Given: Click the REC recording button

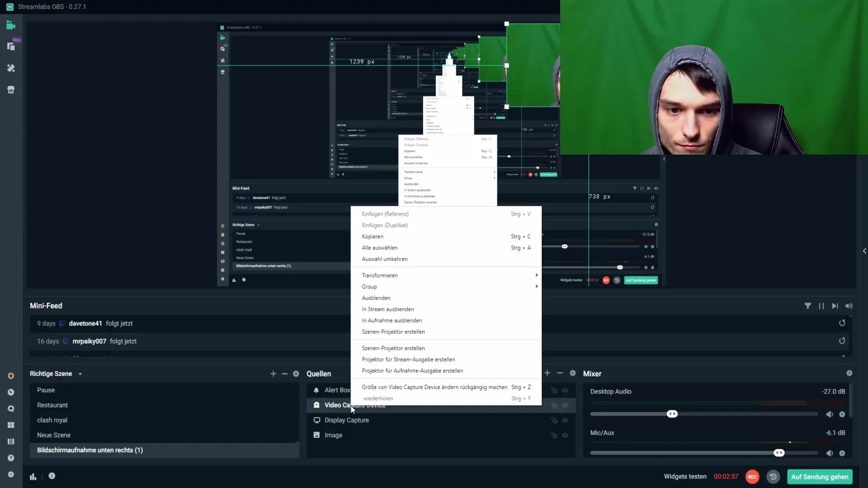Looking at the screenshot, I should 752,477.
